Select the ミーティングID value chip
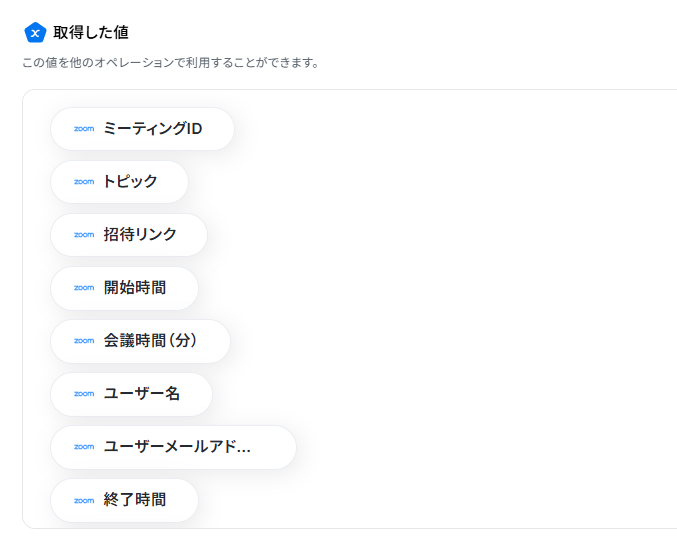The height and width of the screenshot is (559, 677). click(142, 129)
